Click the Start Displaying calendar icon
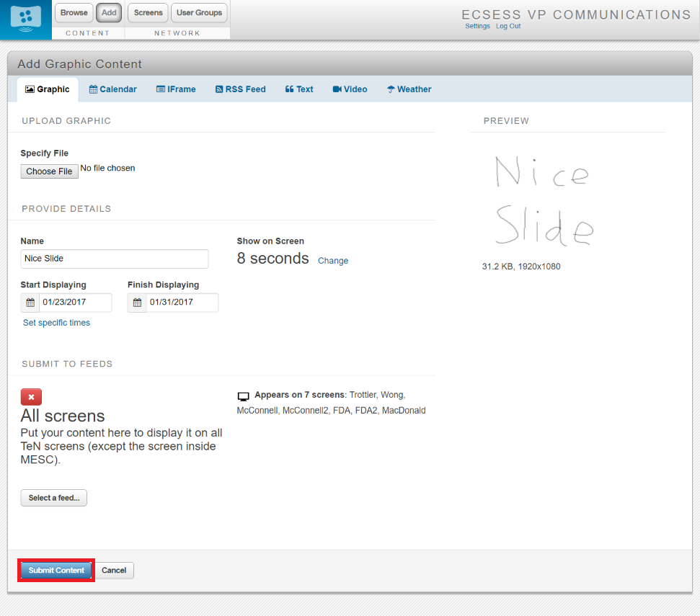Viewport: 700px width, 616px height. coord(30,303)
